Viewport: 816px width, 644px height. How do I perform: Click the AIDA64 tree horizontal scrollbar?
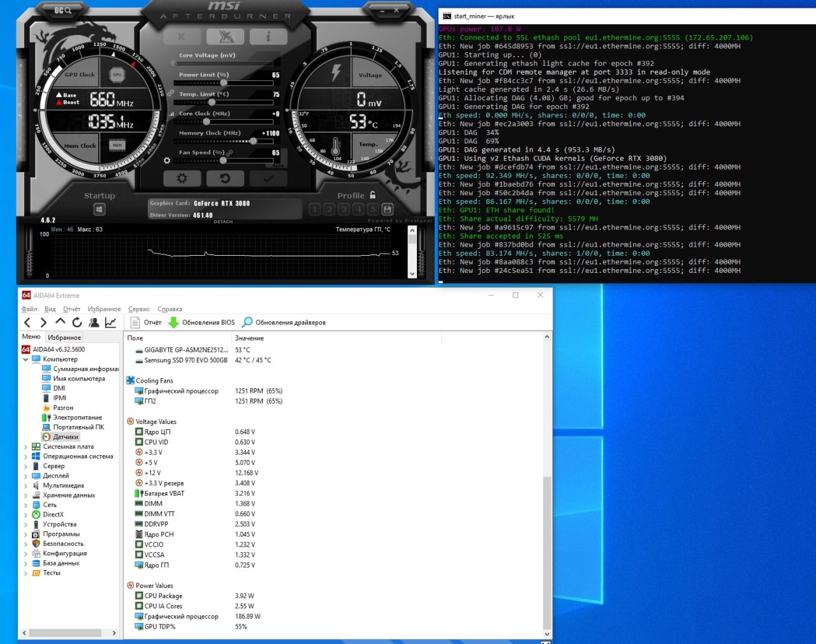65,633
